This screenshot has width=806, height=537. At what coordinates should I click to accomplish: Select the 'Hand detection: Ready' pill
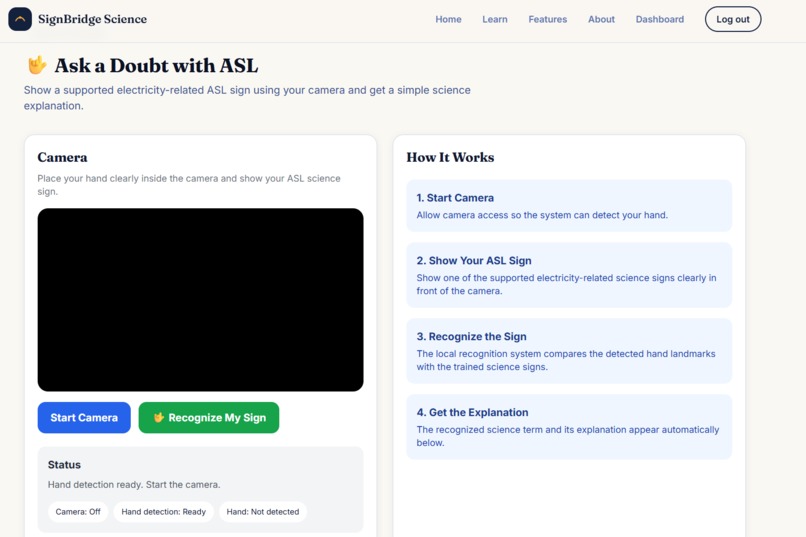(163, 512)
